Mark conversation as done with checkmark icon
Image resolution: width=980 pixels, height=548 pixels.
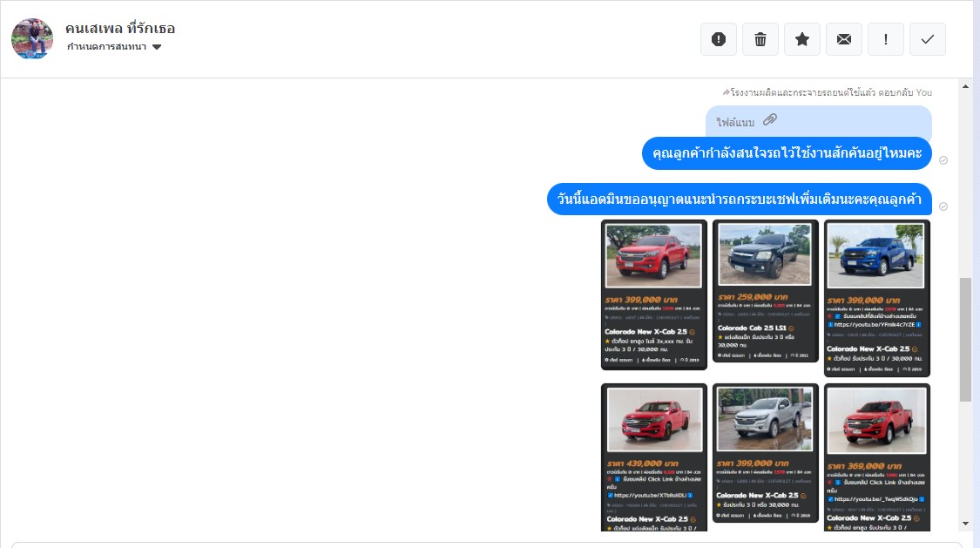point(928,39)
